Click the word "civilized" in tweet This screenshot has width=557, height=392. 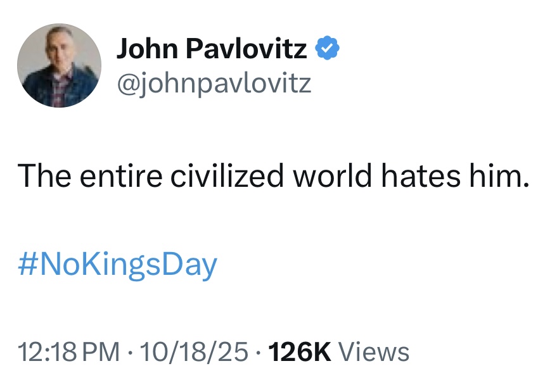(227, 175)
